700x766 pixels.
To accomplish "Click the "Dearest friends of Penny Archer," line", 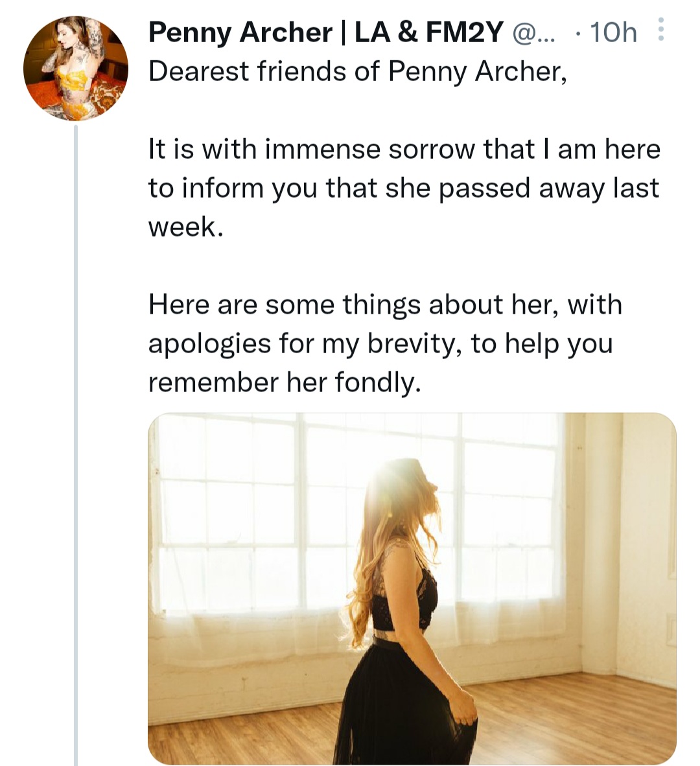I will tap(358, 71).
